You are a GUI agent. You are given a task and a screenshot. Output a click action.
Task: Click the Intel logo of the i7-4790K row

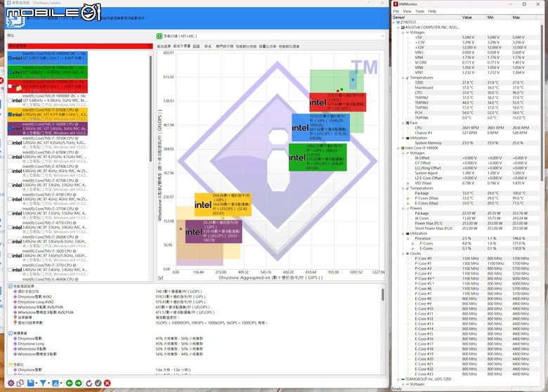[17, 171]
